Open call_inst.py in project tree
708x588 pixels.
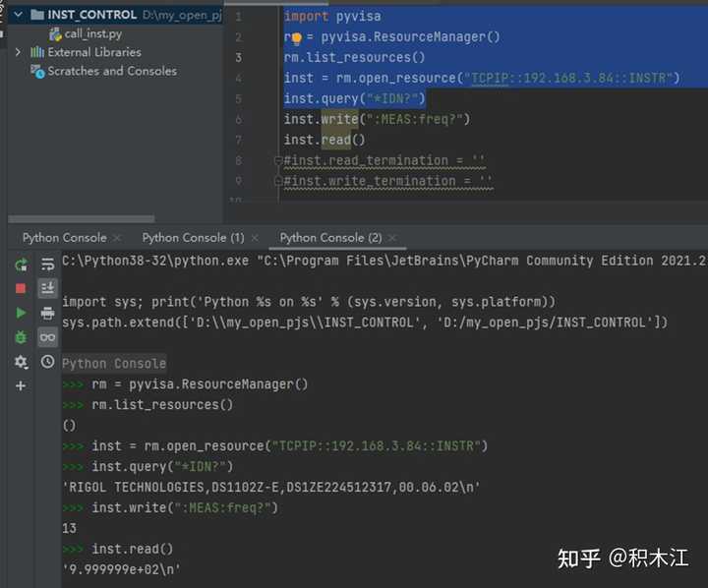(93, 33)
